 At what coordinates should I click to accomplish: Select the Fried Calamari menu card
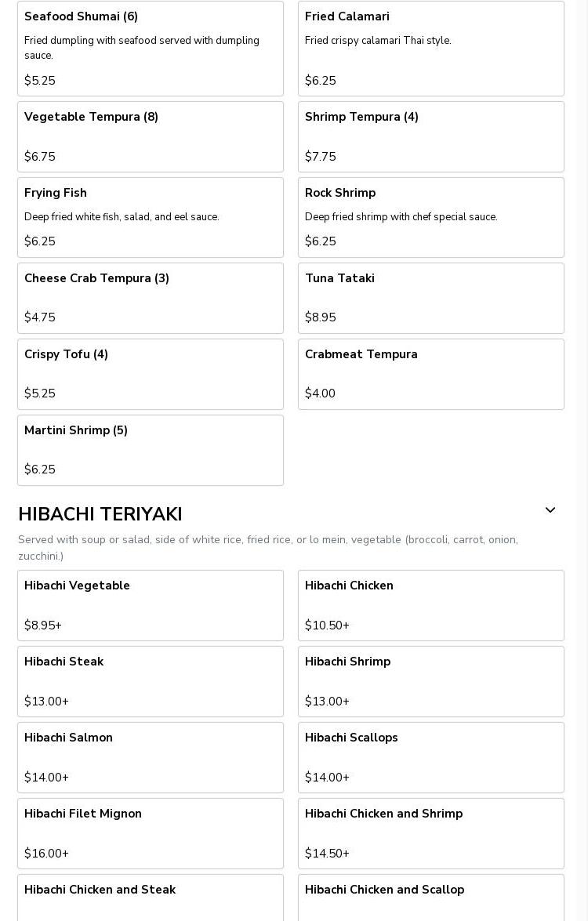431,48
